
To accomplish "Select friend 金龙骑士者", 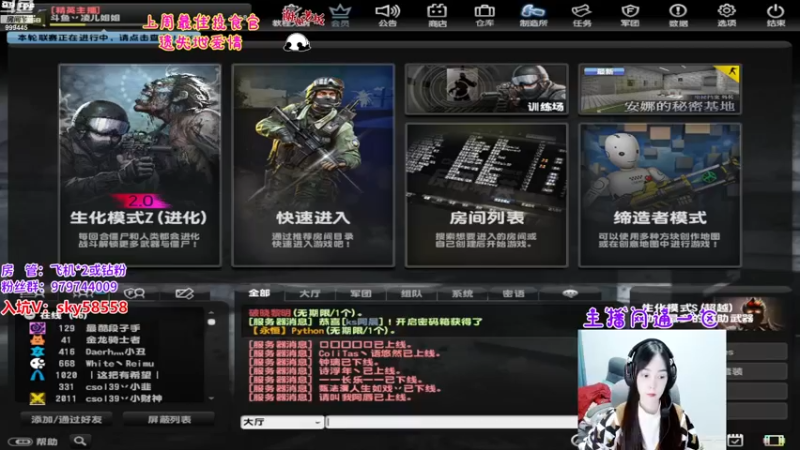I will coord(115,340).
